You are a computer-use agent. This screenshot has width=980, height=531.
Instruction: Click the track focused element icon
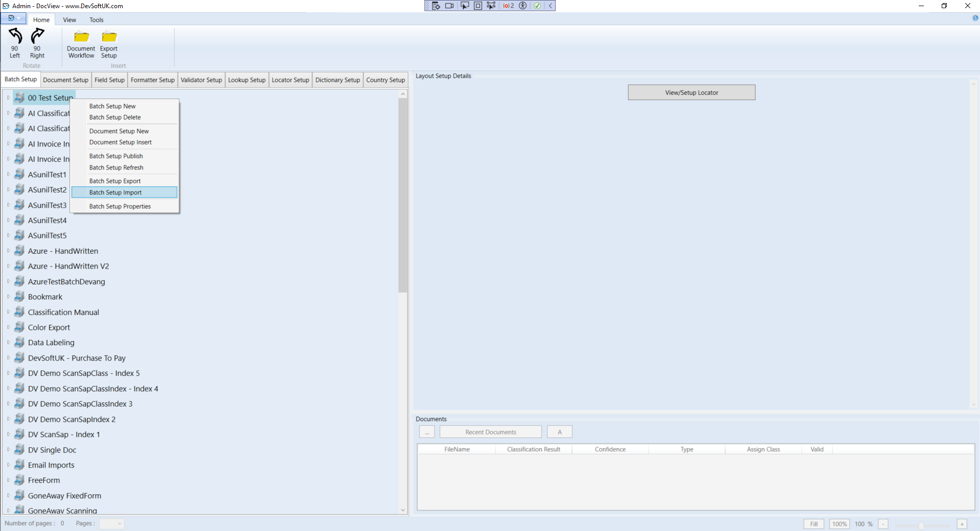491,6
